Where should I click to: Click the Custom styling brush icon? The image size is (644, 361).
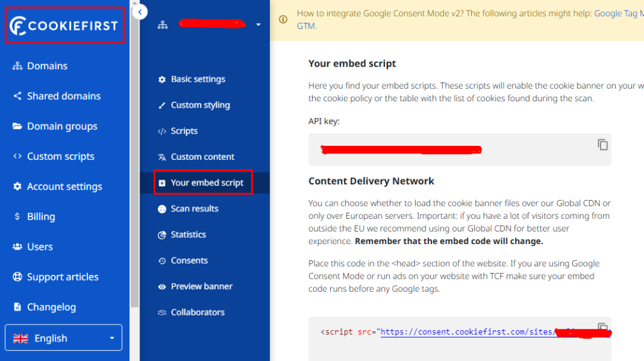coord(162,105)
